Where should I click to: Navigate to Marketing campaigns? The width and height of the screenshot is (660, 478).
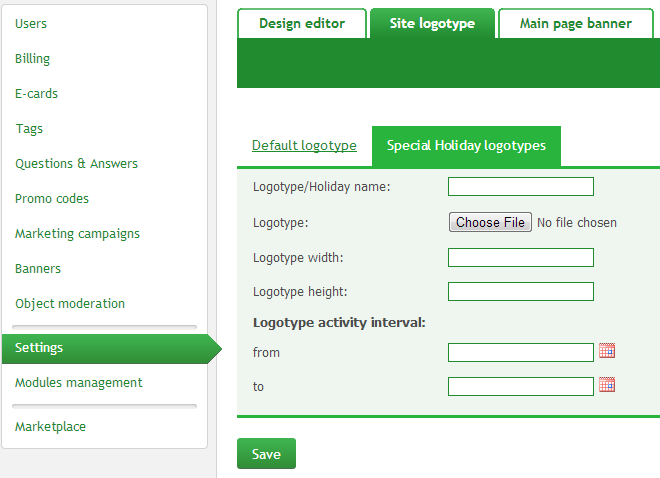tap(77, 234)
